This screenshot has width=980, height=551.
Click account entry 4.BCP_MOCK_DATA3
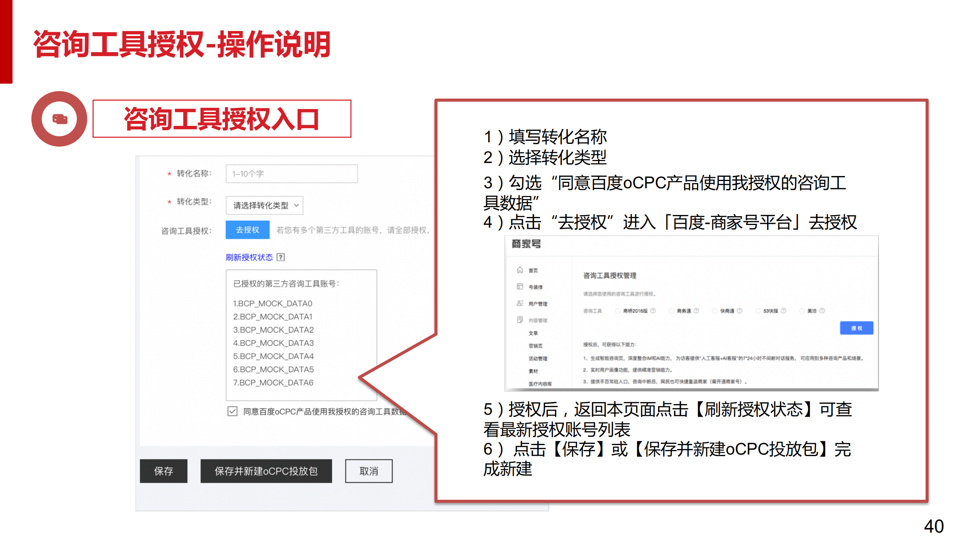click(273, 343)
